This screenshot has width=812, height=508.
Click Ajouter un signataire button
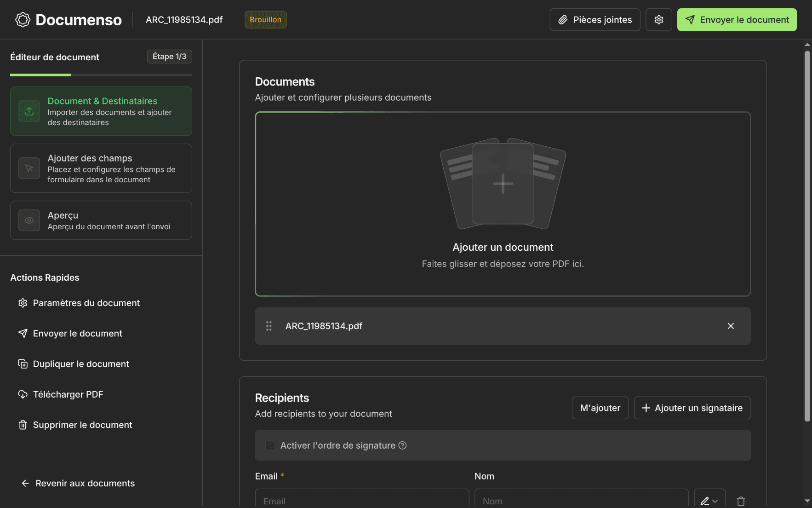click(x=692, y=408)
